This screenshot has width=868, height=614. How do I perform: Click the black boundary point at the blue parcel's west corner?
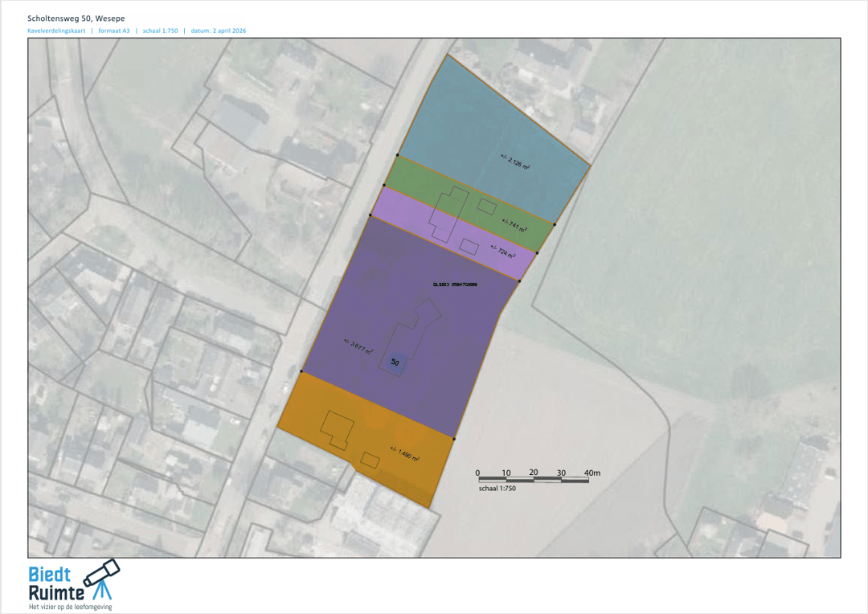(x=397, y=155)
